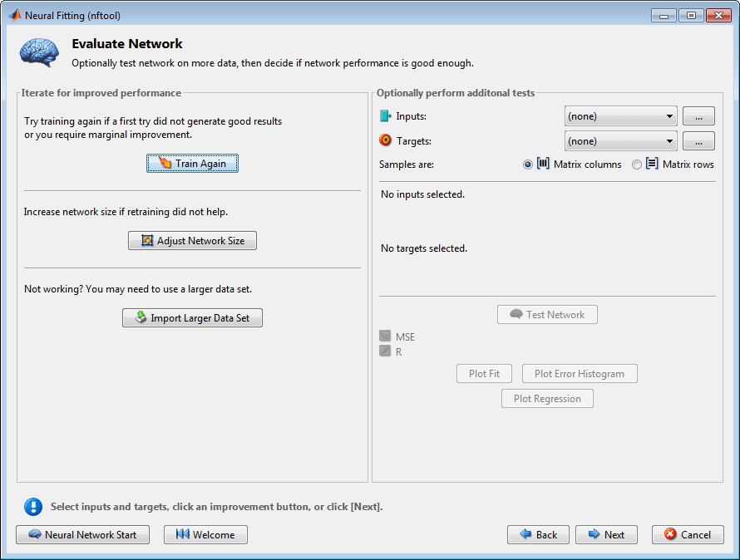Select the Matrix columns radio button
Viewport: 740px width, 560px height.
click(528, 165)
